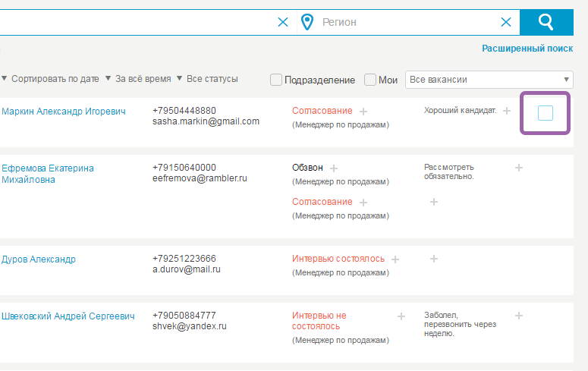Click Менеджер по продажам under Интервью состоялось
Viewport: 588px width, 371px height.
pyautogui.click(x=341, y=272)
